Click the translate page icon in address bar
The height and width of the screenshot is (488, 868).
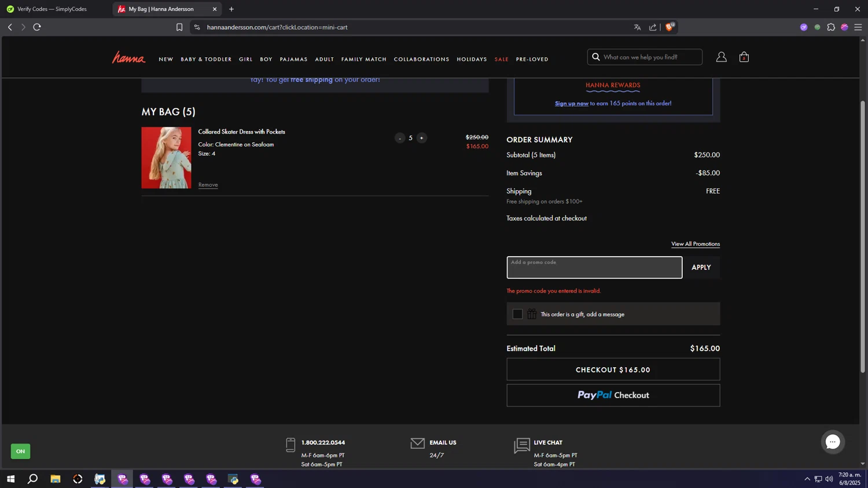coord(637,27)
